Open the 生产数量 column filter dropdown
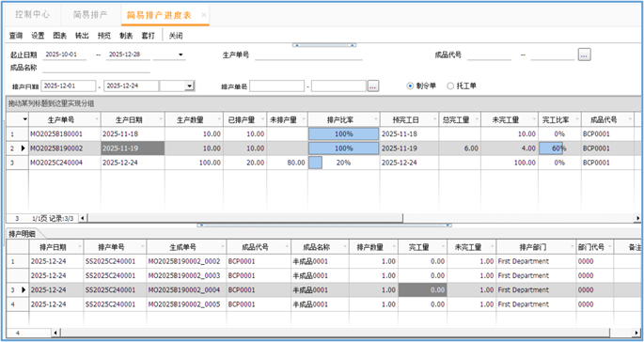644x342 pixels. click(x=219, y=119)
